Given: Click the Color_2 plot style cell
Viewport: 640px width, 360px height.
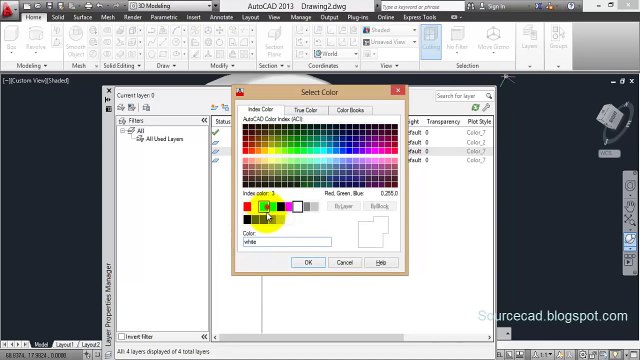Looking at the screenshot, I should point(476,142).
